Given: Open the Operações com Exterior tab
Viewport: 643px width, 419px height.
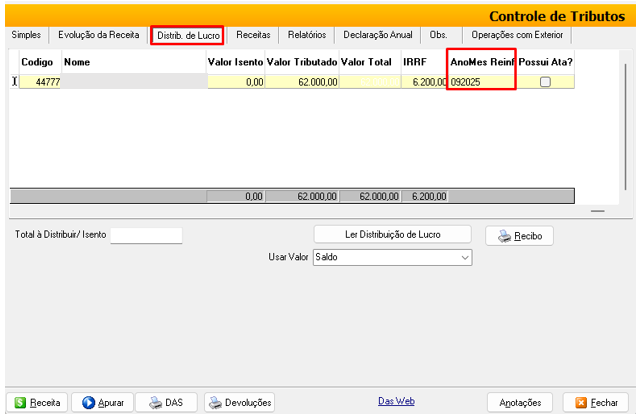Looking at the screenshot, I should [x=517, y=34].
